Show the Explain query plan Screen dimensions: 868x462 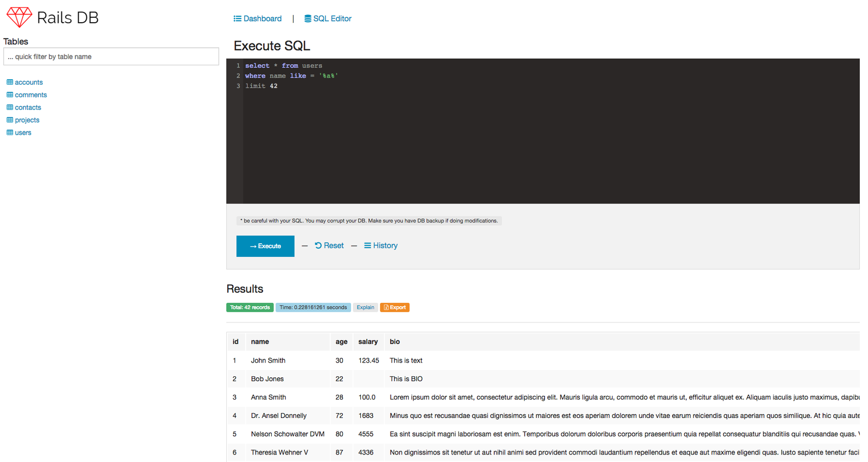[x=365, y=307]
